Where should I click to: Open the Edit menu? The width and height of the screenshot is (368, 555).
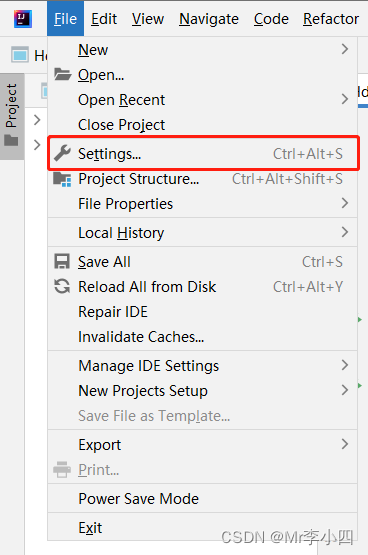[x=104, y=19]
